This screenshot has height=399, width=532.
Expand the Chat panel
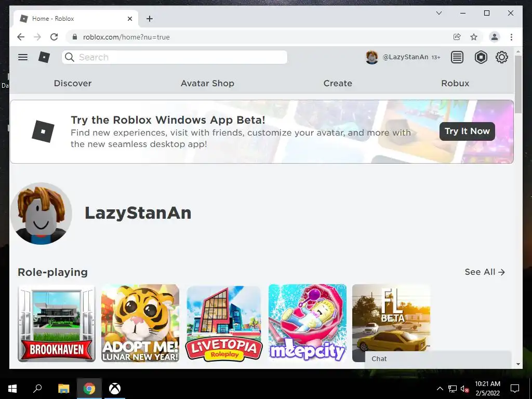[438, 359]
